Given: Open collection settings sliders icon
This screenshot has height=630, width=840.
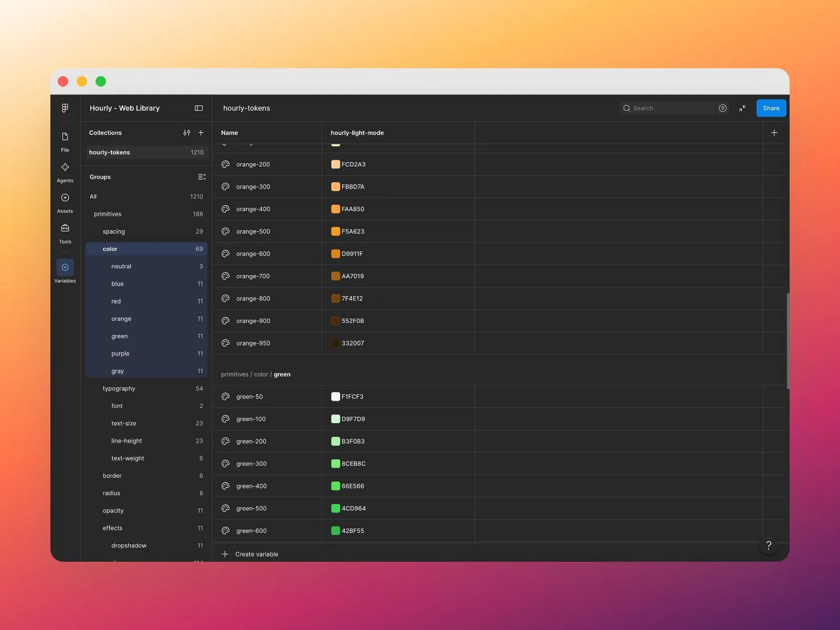Looking at the screenshot, I should click(x=186, y=133).
